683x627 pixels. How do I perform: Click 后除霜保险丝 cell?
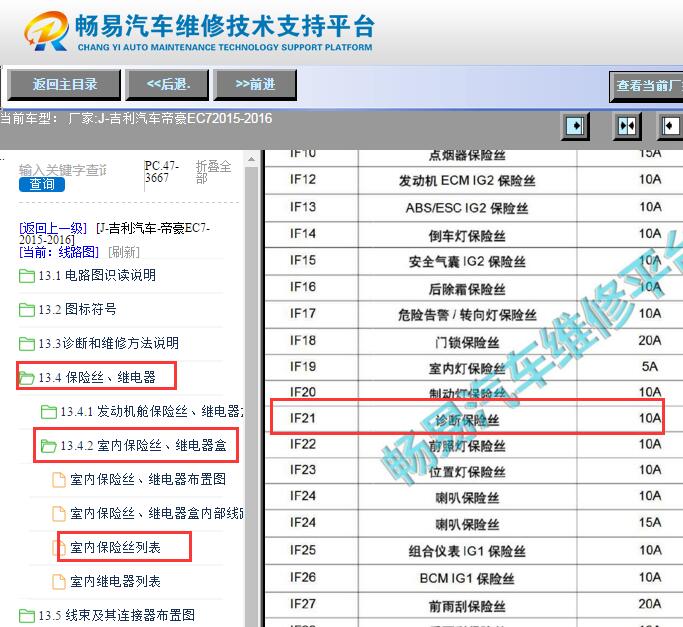[x=467, y=289]
